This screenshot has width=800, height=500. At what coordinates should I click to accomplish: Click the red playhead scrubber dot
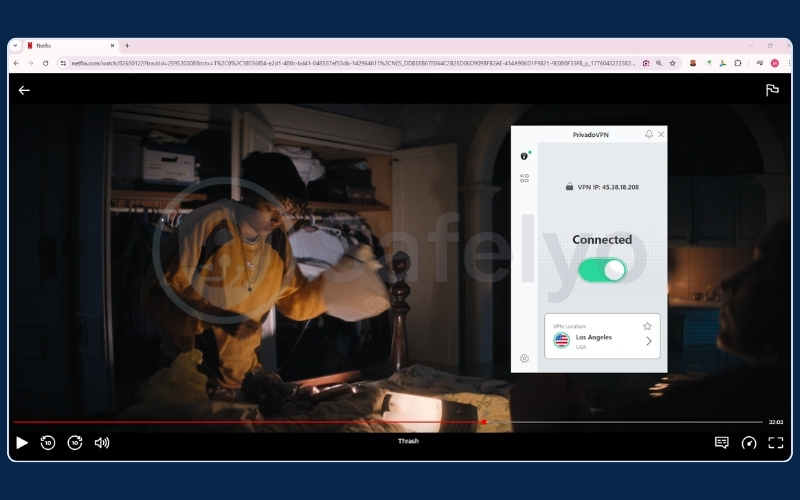pos(484,422)
